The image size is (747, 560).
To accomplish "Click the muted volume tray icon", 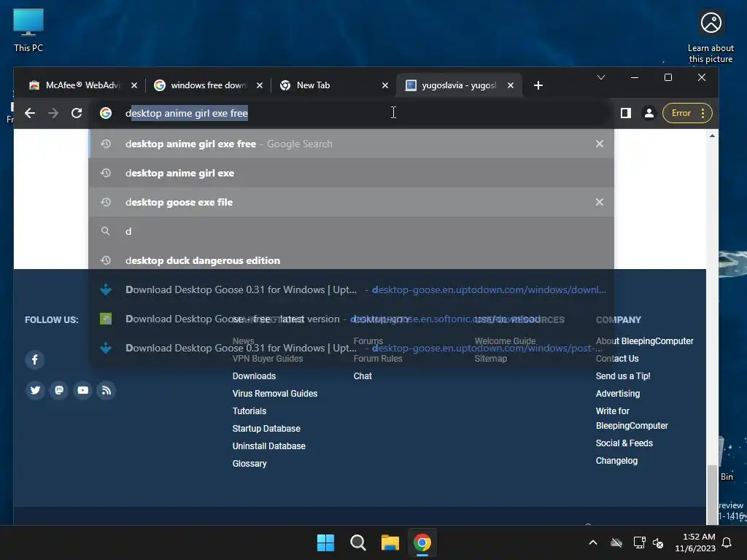I will click(658, 542).
